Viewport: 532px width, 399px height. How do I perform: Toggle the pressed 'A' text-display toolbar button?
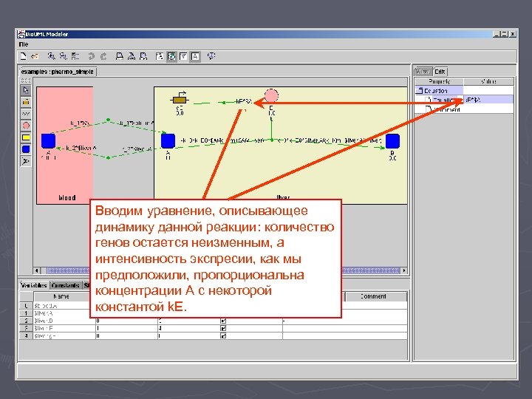pos(195,56)
